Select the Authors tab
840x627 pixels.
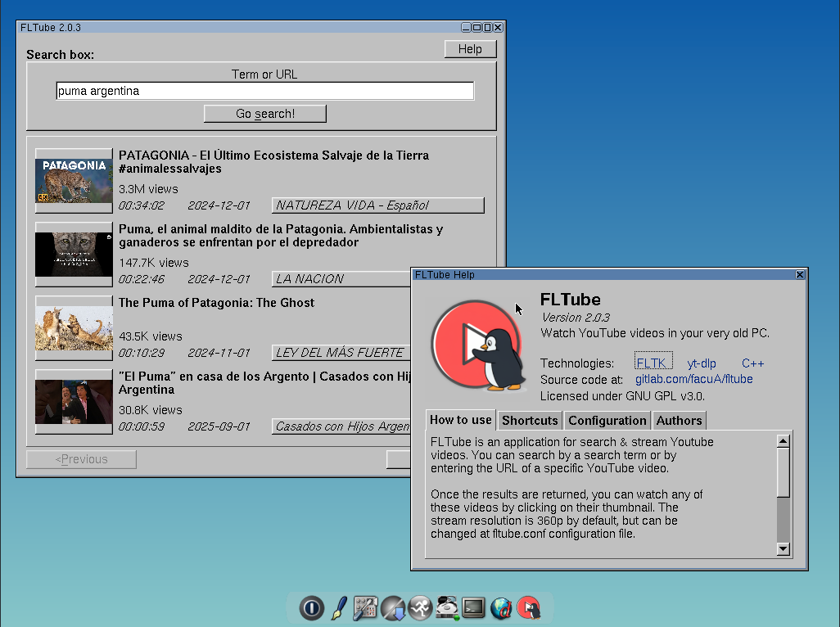pos(679,421)
